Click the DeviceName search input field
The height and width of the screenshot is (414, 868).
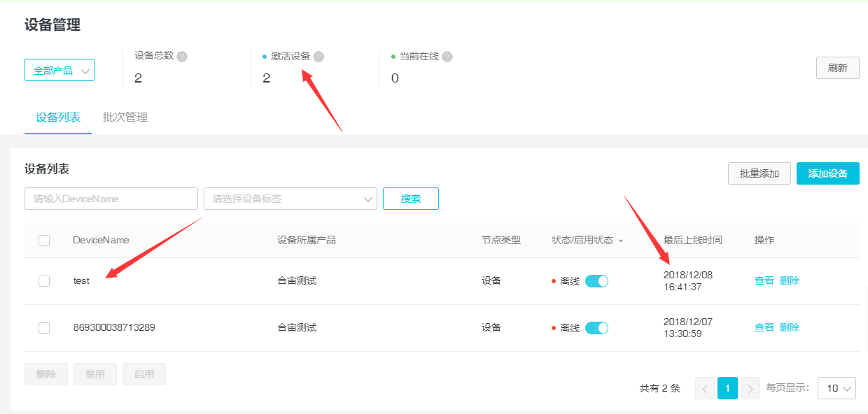(x=111, y=199)
